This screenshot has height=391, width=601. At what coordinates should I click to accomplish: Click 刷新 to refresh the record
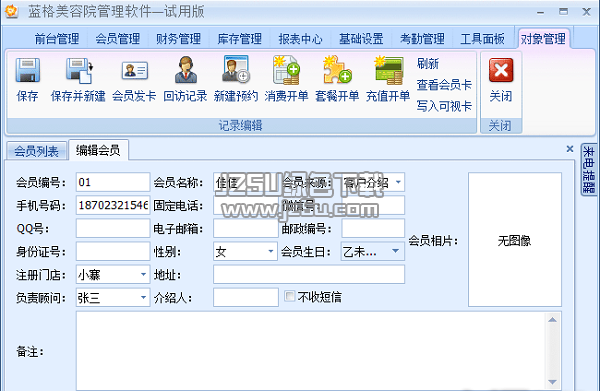point(428,63)
